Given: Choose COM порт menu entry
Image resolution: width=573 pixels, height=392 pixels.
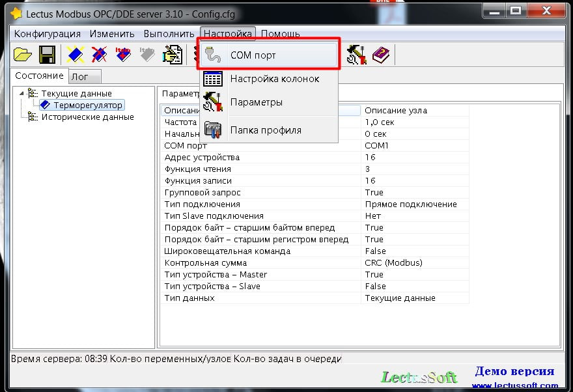Looking at the screenshot, I should tap(269, 55).
